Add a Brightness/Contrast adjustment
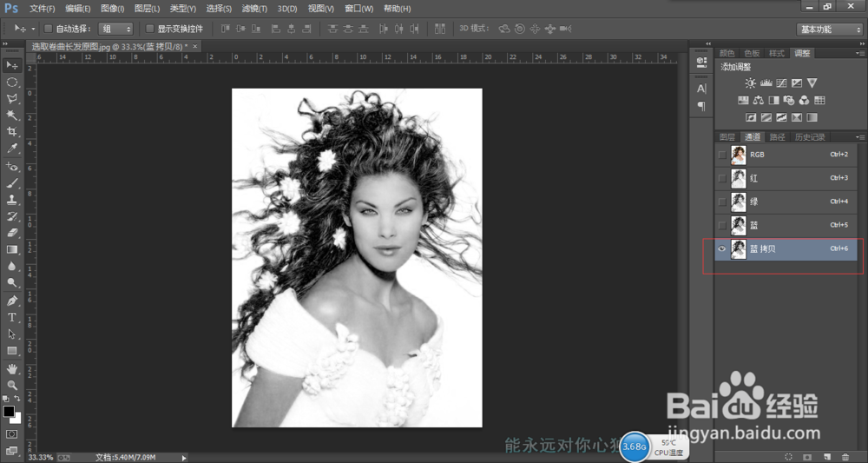The image size is (868, 463). point(750,83)
